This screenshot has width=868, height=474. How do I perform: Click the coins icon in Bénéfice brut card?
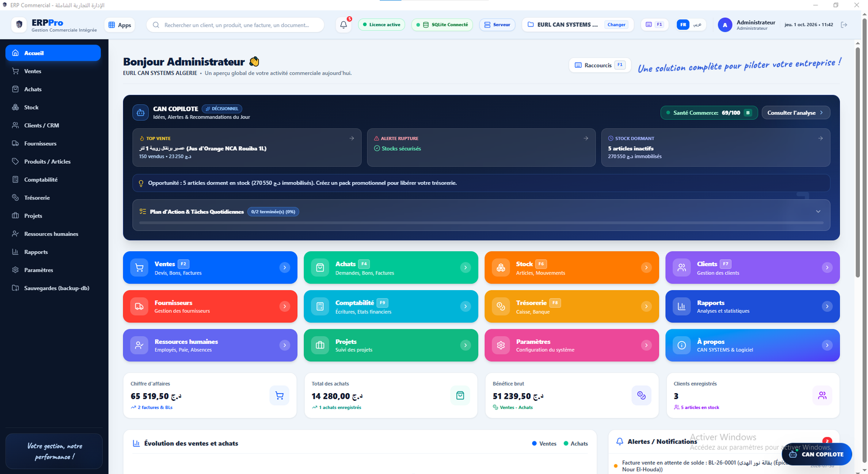(641, 395)
